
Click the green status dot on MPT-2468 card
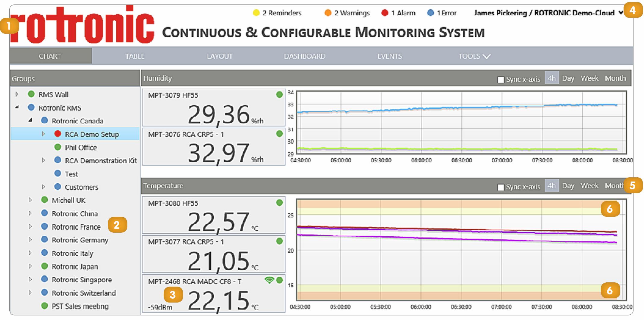(x=279, y=280)
